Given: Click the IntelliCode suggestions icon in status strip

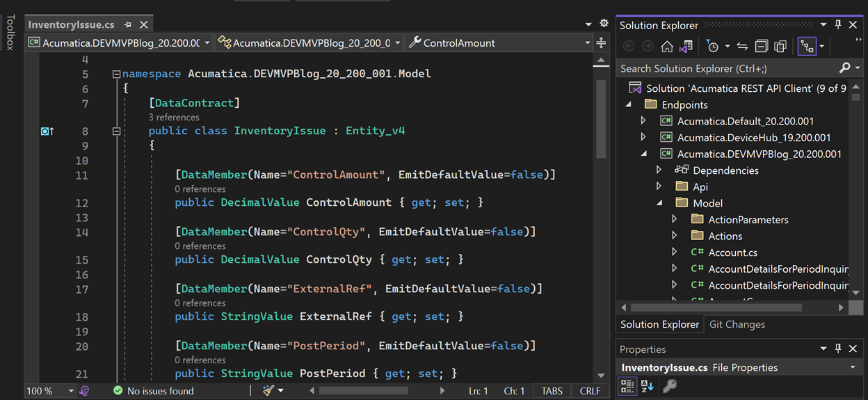Looking at the screenshot, I should point(84,391).
